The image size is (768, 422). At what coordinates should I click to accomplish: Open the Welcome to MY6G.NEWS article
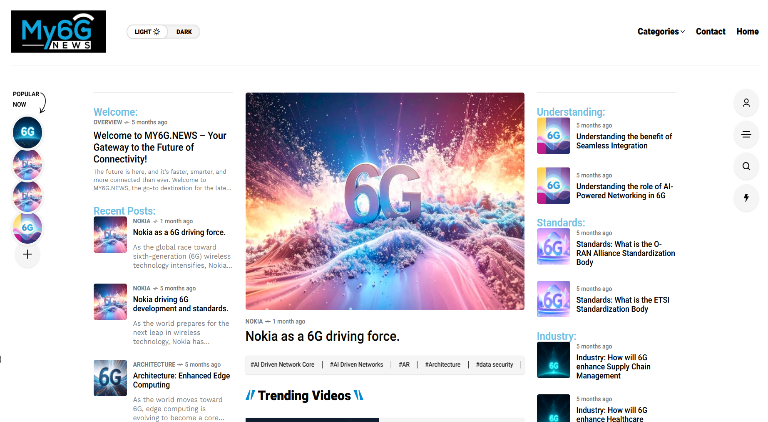[160, 147]
